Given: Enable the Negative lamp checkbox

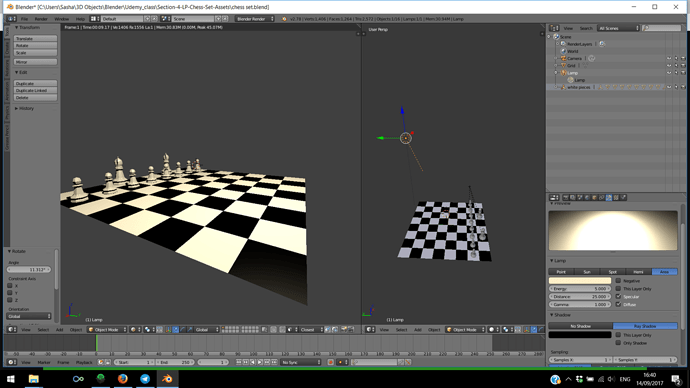Looking at the screenshot, I should coord(618,281).
